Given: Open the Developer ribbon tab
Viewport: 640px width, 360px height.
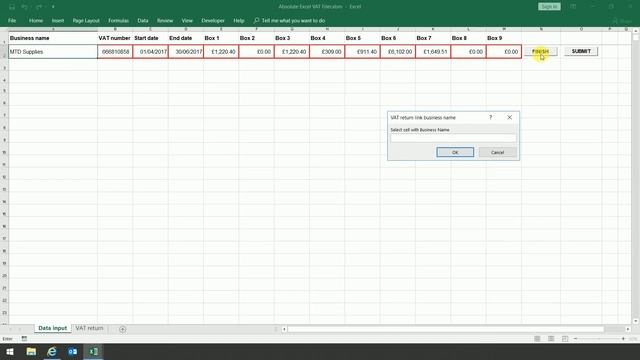Looking at the screenshot, I should (213, 20).
